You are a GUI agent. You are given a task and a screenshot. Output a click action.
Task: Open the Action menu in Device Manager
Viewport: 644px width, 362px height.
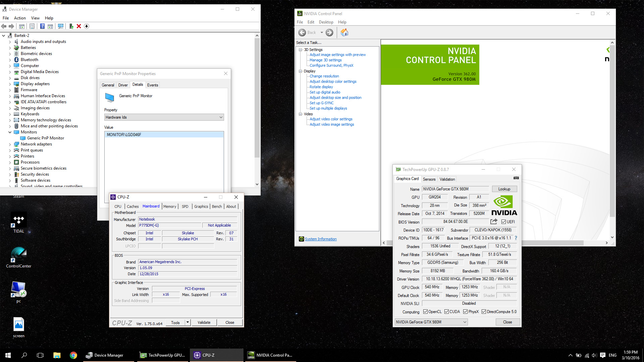click(20, 18)
